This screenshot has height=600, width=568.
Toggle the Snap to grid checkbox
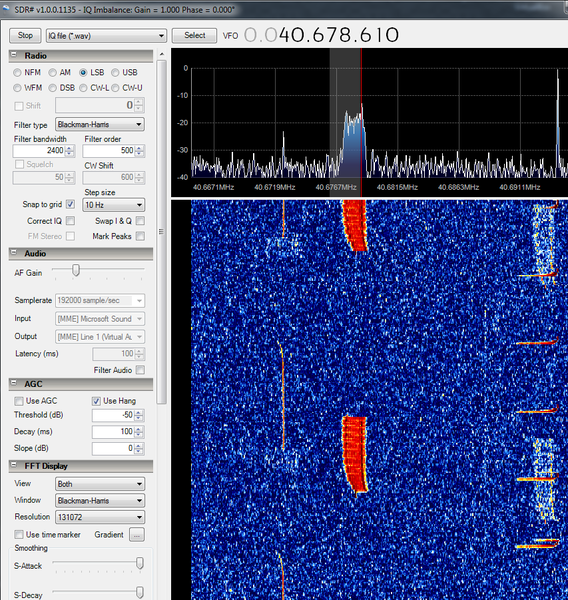click(70, 204)
